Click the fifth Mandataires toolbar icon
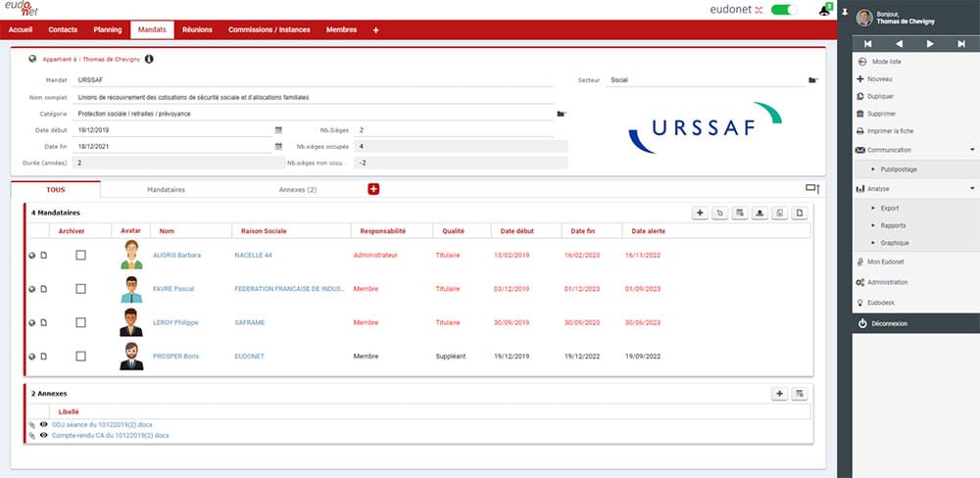The width and height of the screenshot is (980, 478). (x=780, y=214)
